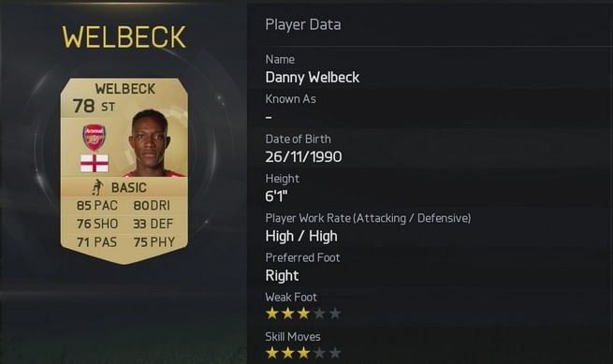The image size is (613, 364).
Task: Select the 85 PAC stat
Action: click(97, 205)
